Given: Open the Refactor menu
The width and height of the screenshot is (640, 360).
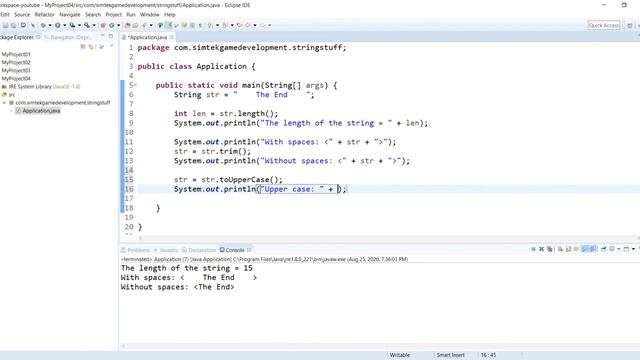Looking at the screenshot, I should point(44,15).
